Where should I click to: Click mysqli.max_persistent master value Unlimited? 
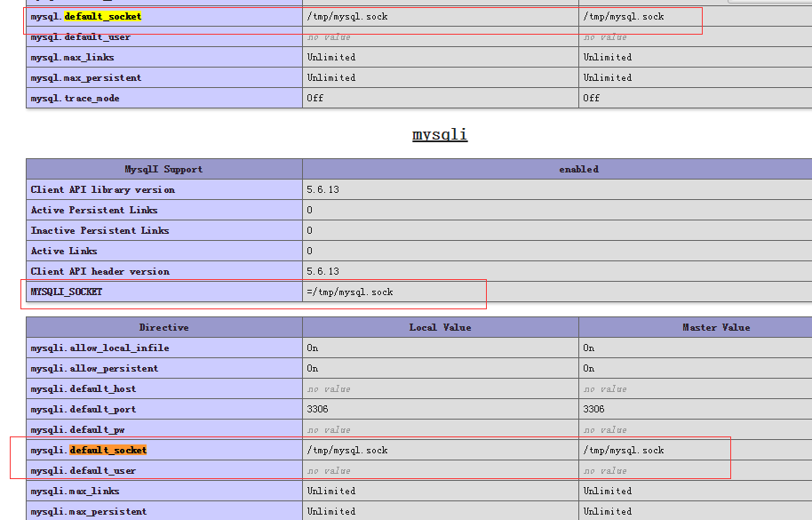point(608,512)
